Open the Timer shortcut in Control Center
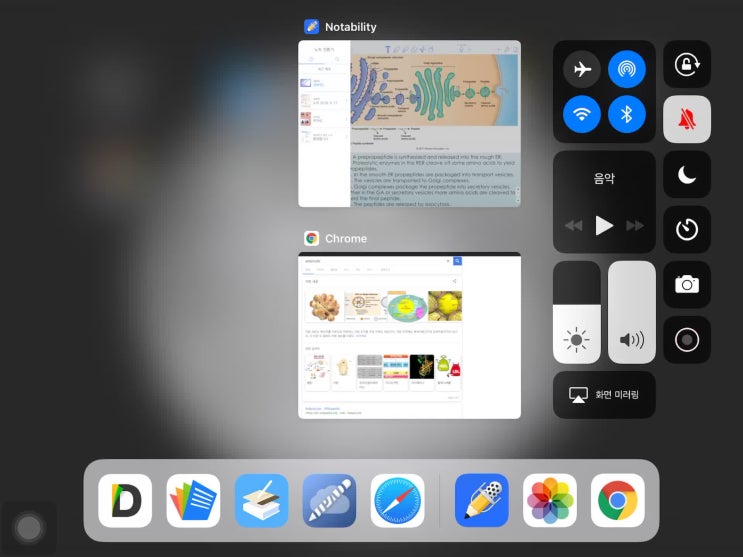 click(x=687, y=229)
